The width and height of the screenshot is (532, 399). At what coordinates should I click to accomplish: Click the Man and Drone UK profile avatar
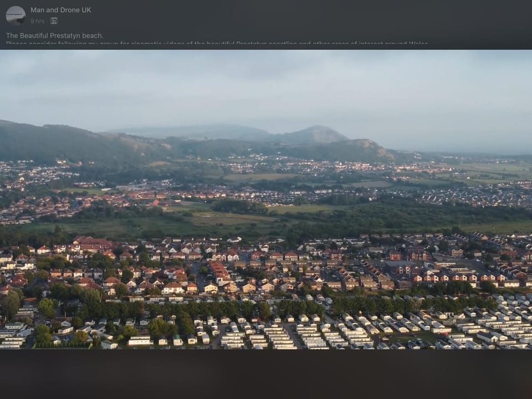pos(16,15)
